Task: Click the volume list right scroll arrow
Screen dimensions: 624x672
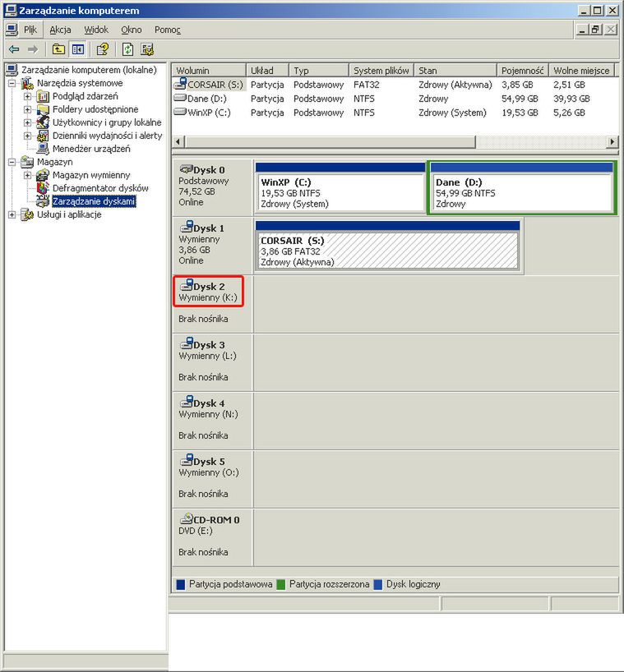Action: coord(612,141)
